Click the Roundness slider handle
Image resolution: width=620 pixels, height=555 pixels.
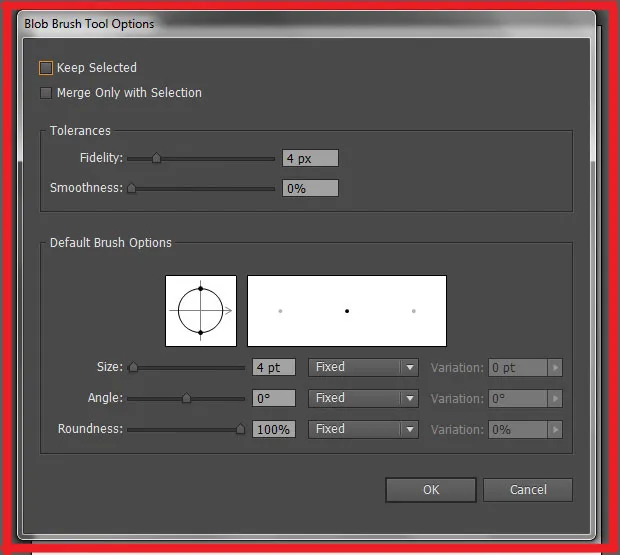pyautogui.click(x=240, y=429)
